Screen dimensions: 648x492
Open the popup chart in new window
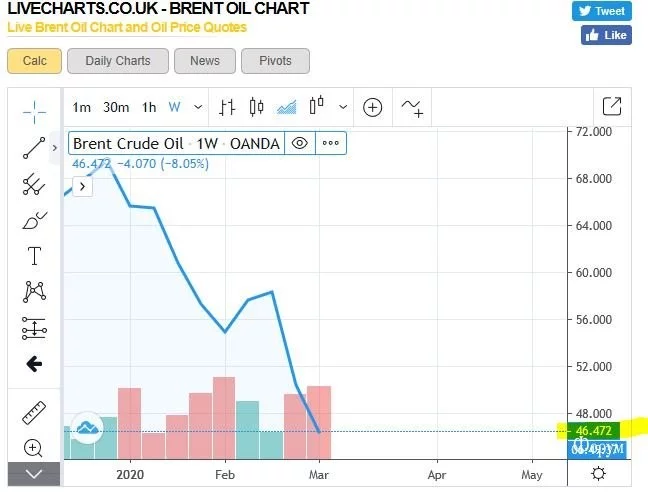(612, 106)
